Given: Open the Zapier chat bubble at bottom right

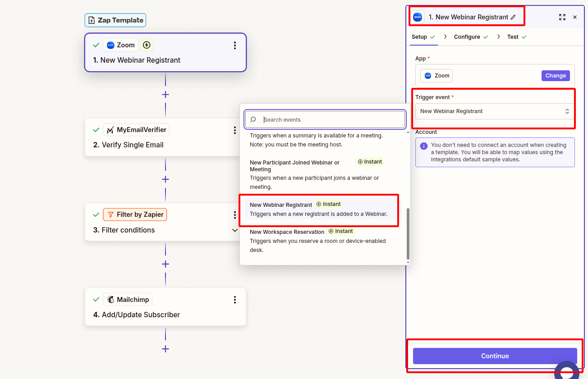Looking at the screenshot, I should 567,371.
